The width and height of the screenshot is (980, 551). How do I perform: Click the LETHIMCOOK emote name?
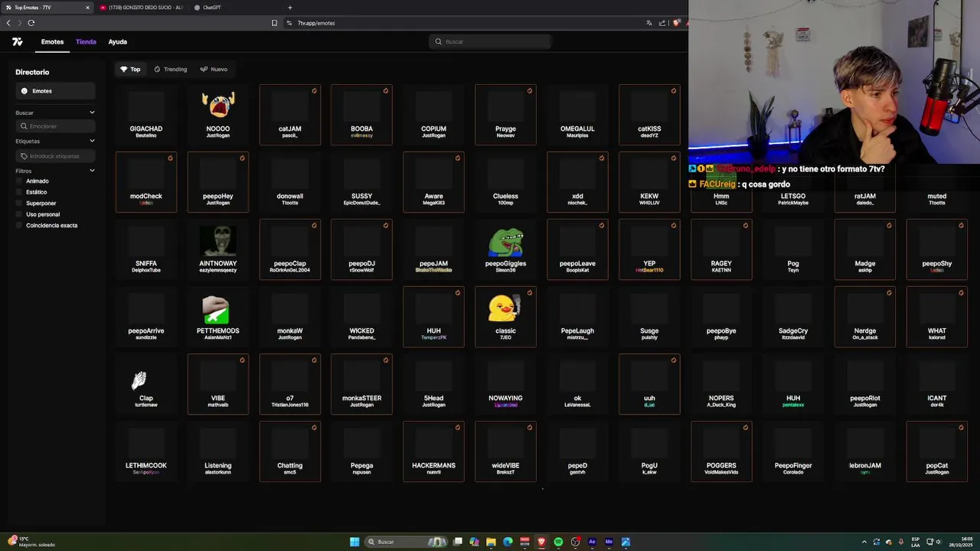click(146, 465)
